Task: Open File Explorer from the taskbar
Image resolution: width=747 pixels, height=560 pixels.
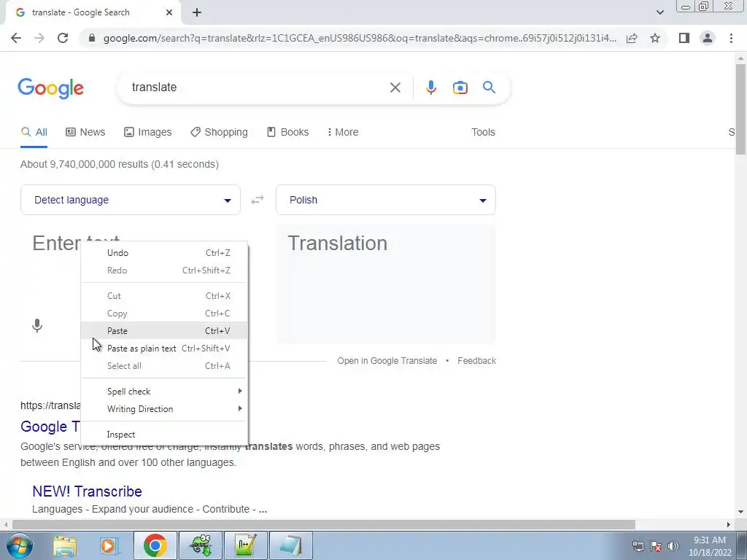Action: (x=64, y=545)
